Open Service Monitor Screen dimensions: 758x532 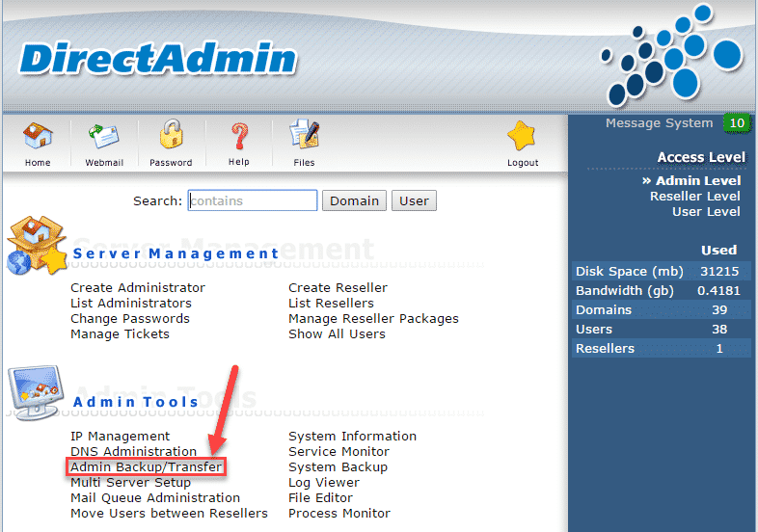pos(338,452)
